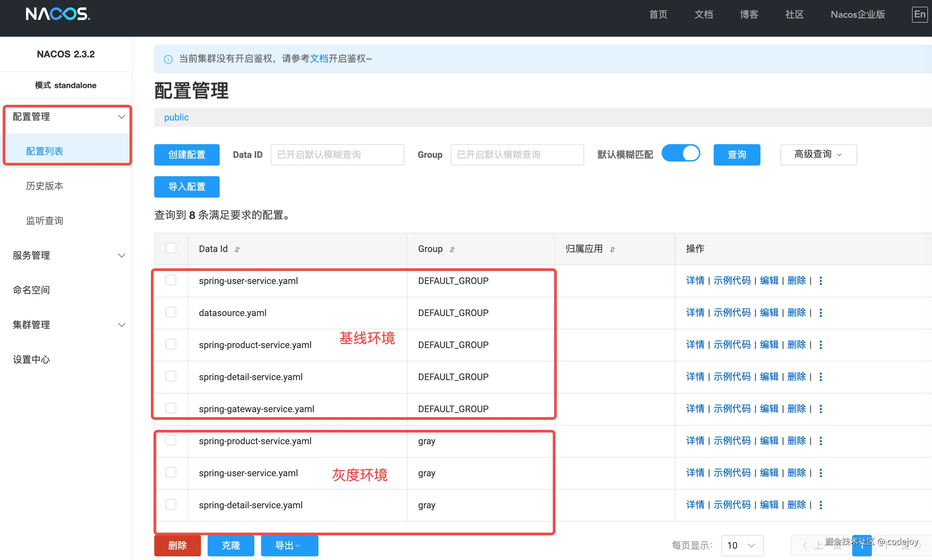Click 创建配置 button
The height and width of the screenshot is (560, 932).
click(x=187, y=155)
